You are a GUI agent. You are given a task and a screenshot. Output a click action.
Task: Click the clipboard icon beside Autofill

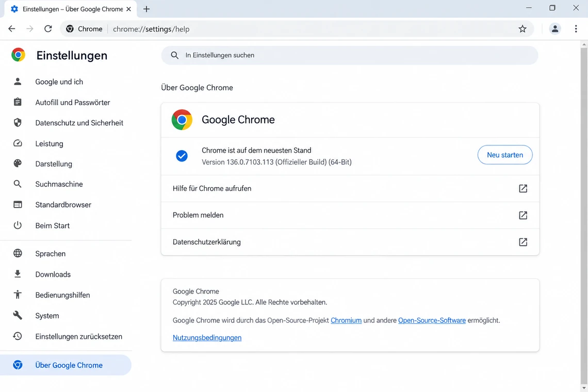[x=18, y=102]
